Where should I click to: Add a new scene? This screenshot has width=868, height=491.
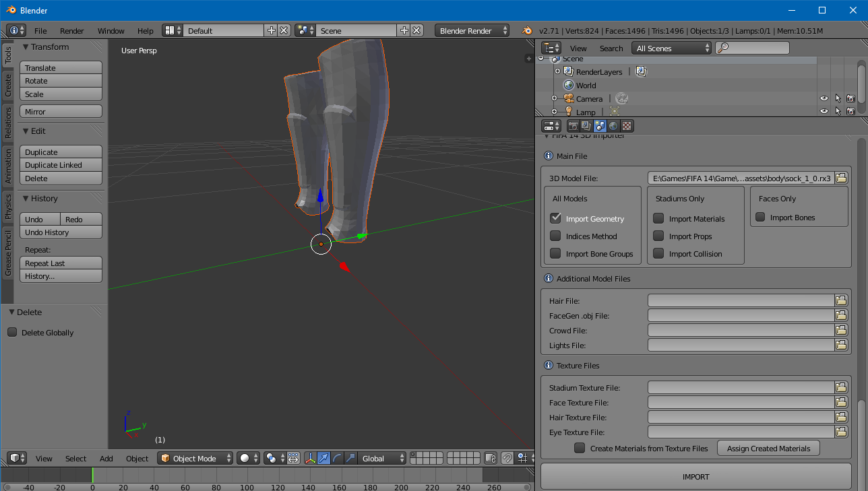click(404, 30)
